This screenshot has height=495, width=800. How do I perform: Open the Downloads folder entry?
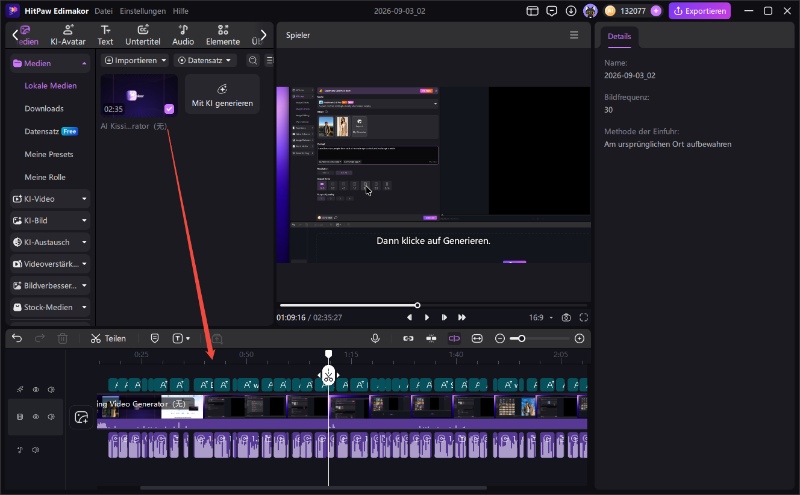point(44,109)
